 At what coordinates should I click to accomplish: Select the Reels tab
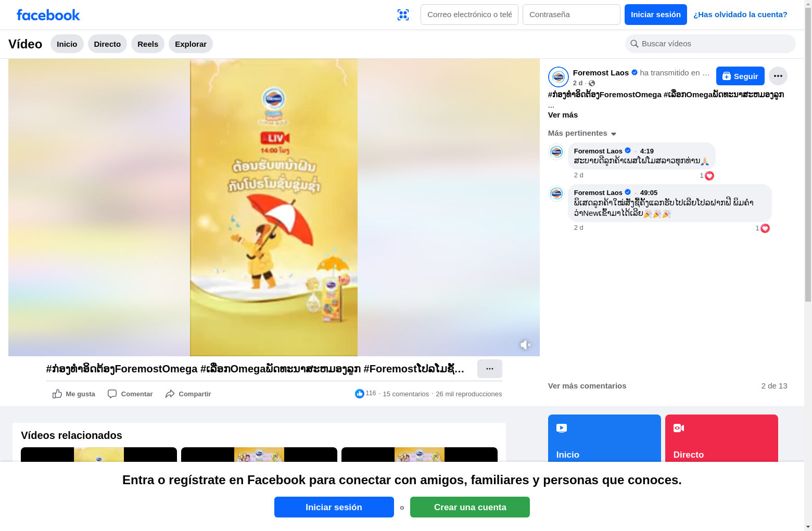pos(148,44)
